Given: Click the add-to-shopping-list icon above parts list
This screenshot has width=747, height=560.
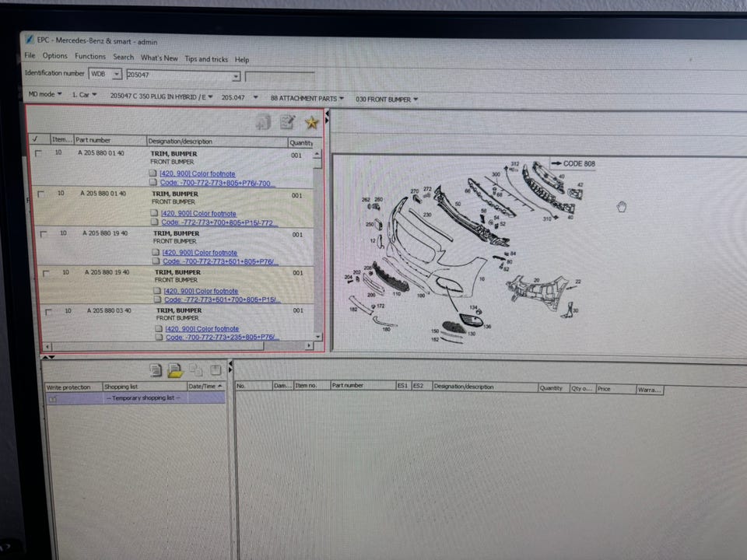Looking at the screenshot, I should pos(262,122).
